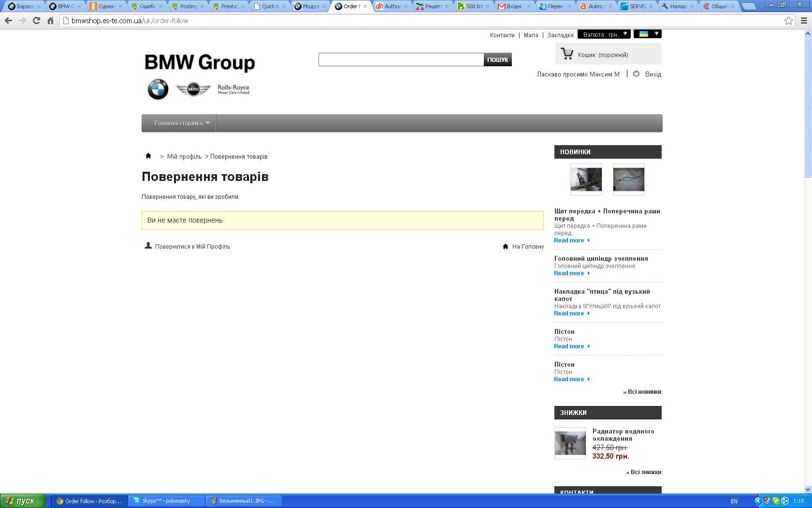Open the second Новинки product thumbnail
812x508 pixels.
[x=629, y=179]
